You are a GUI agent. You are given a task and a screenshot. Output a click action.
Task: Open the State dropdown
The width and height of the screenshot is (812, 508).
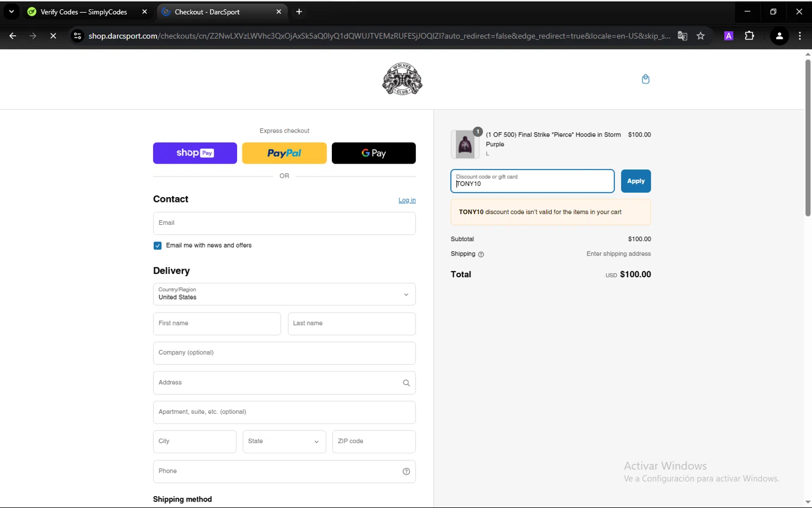pyautogui.click(x=284, y=441)
